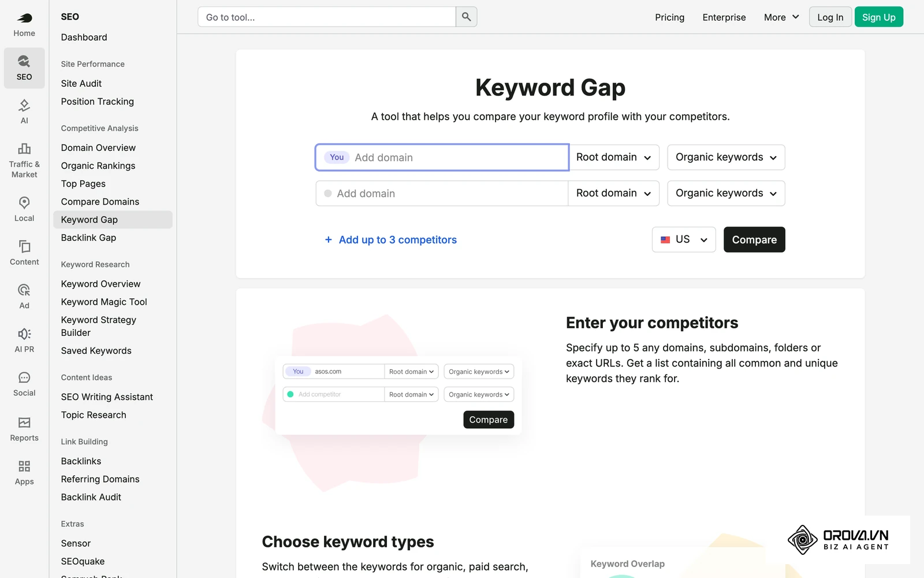Open the Ad section icon

click(x=24, y=290)
